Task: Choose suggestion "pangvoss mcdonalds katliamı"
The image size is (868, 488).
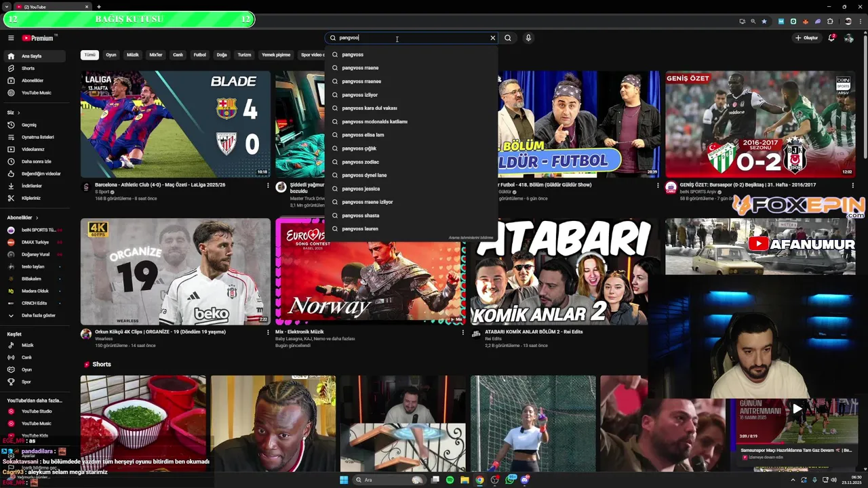Action: [x=412, y=121]
